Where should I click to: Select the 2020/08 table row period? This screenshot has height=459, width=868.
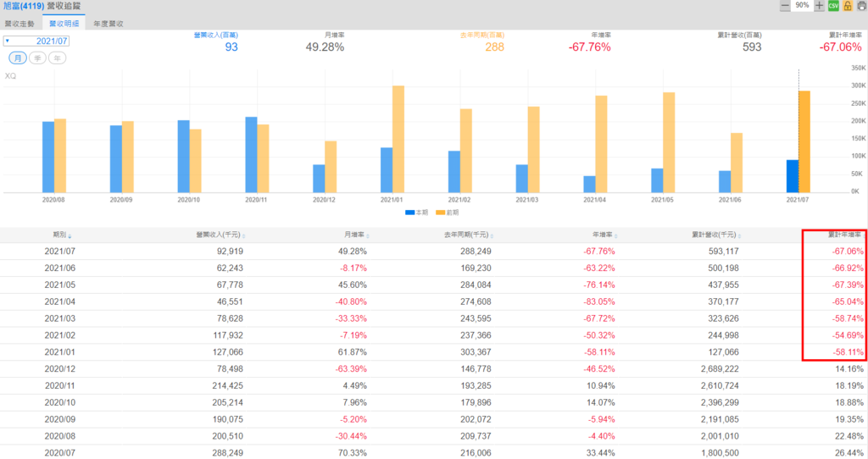tap(60, 436)
